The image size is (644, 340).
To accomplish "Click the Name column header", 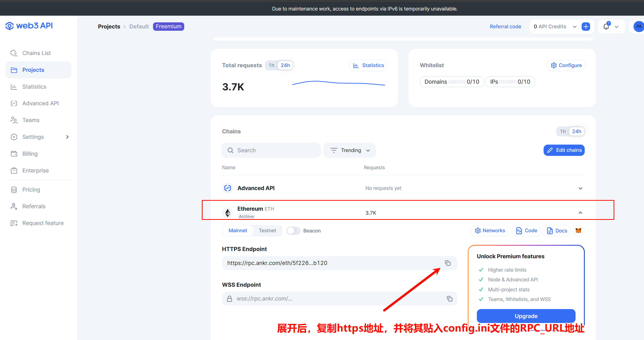I will coord(229,168).
